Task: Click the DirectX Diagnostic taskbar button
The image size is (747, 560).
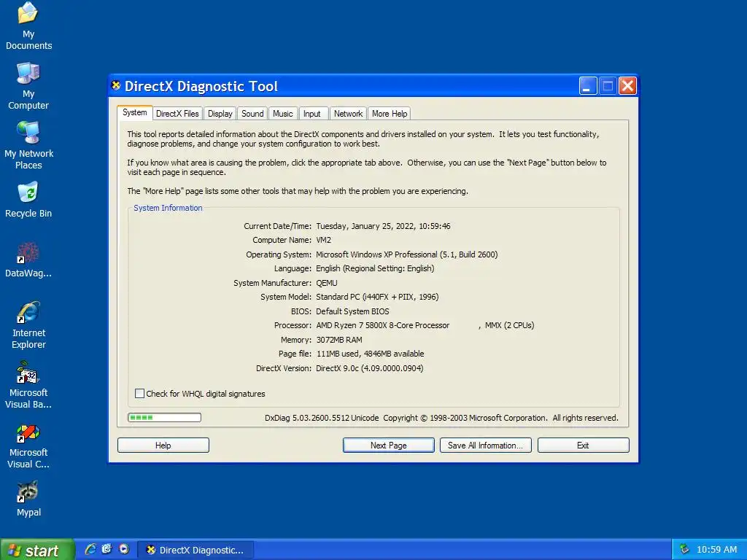Action: coord(196,550)
